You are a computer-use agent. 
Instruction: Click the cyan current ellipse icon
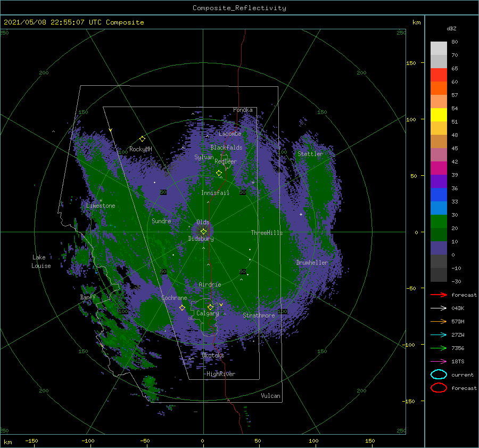[439, 374]
